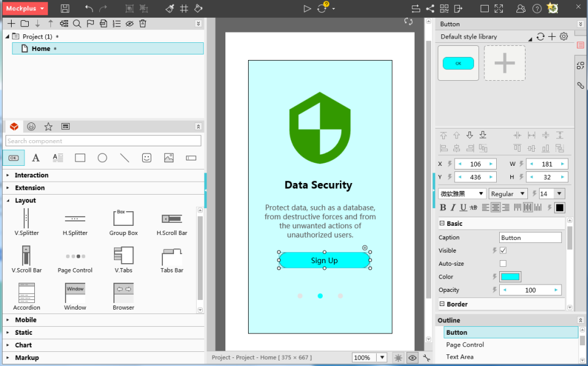Enable the Auto-size checkbox
This screenshot has height=366, width=588.
[x=503, y=263]
